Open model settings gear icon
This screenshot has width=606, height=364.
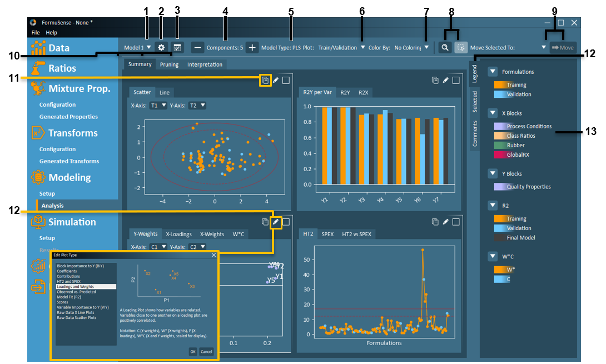pos(161,48)
